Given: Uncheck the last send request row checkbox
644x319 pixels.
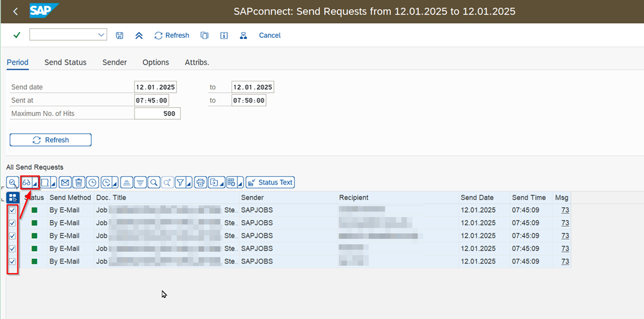Looking at the screenshot, I should 12,261.
